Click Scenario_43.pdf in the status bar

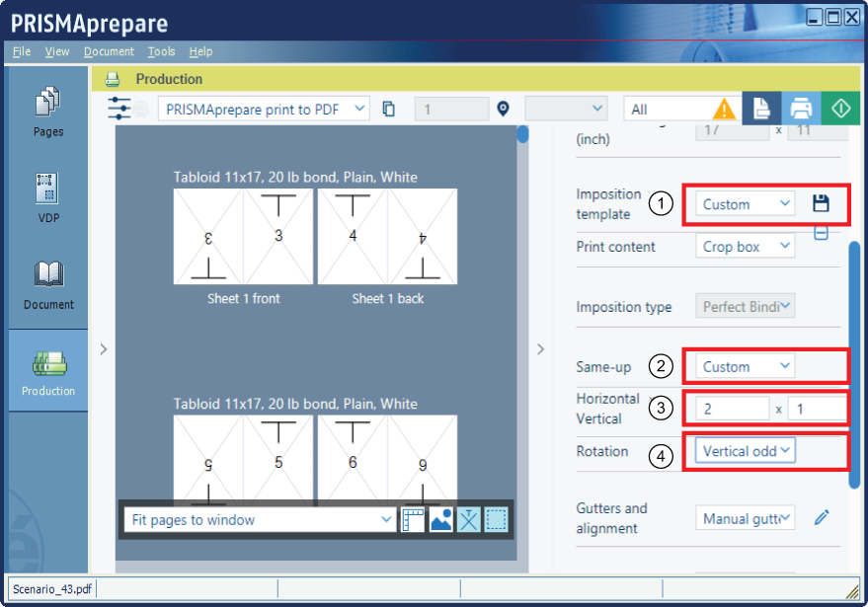pos(52,589)
